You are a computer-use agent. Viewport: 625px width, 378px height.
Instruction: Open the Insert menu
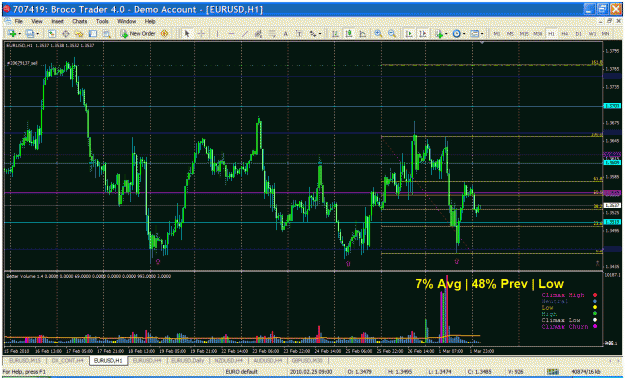pos(57,21)
